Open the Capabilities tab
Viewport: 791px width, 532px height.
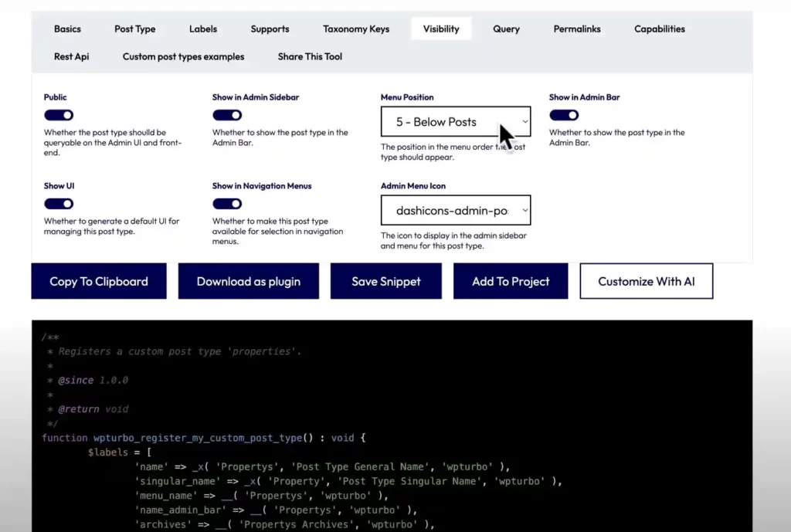pos(660,29)
